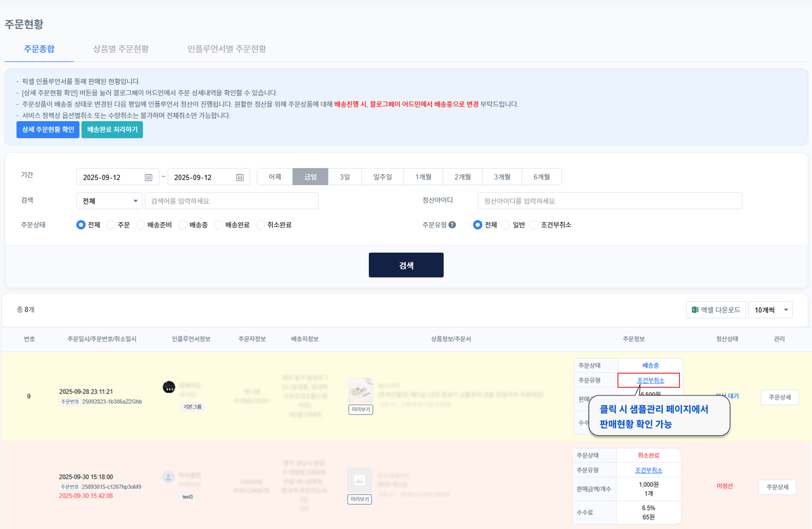812x529 pixels.
Task: Click the 주문유형 help question mark icon
Action: point(452,225)
